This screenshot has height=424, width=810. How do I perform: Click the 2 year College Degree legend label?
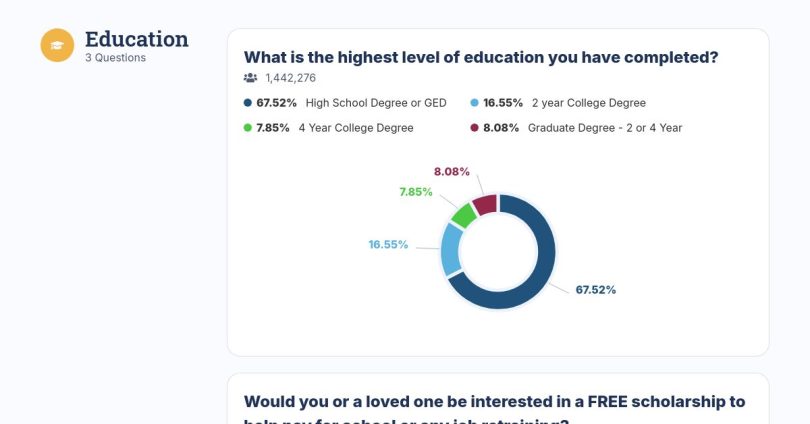(x=589, y=103)
